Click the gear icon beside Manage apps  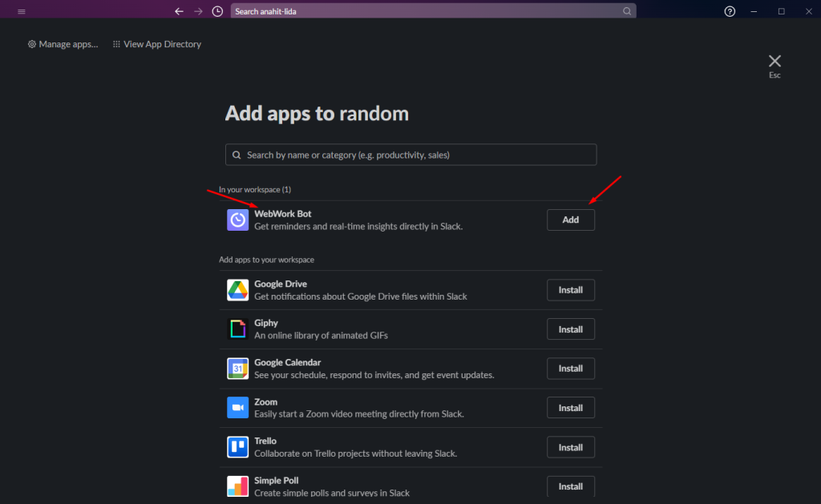click(32, 45)
